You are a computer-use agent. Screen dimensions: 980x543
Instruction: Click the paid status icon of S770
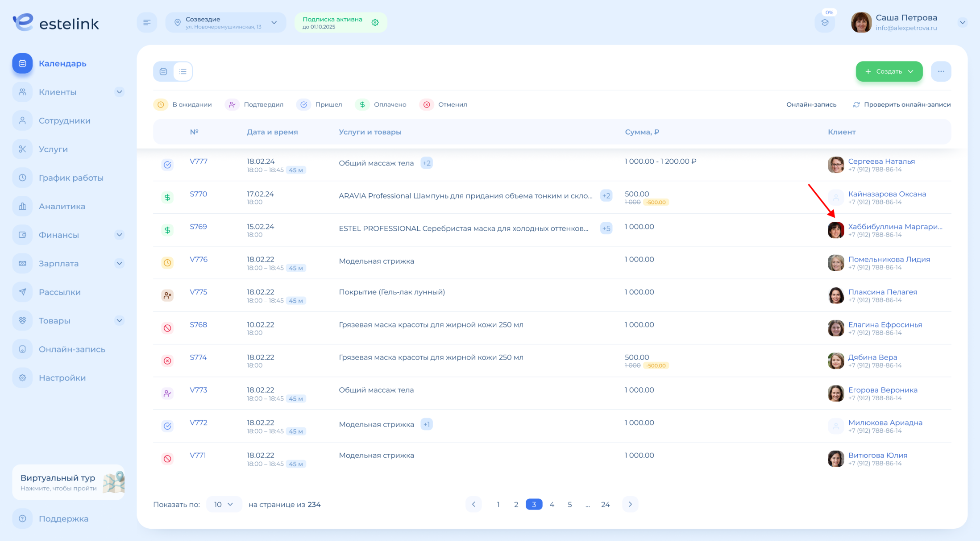167,197
